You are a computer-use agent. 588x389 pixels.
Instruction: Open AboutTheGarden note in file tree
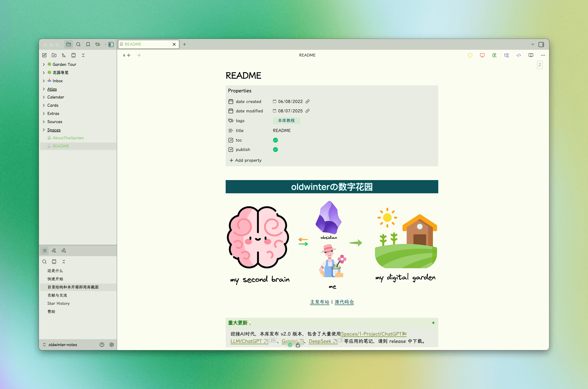(x=68, y=138)
